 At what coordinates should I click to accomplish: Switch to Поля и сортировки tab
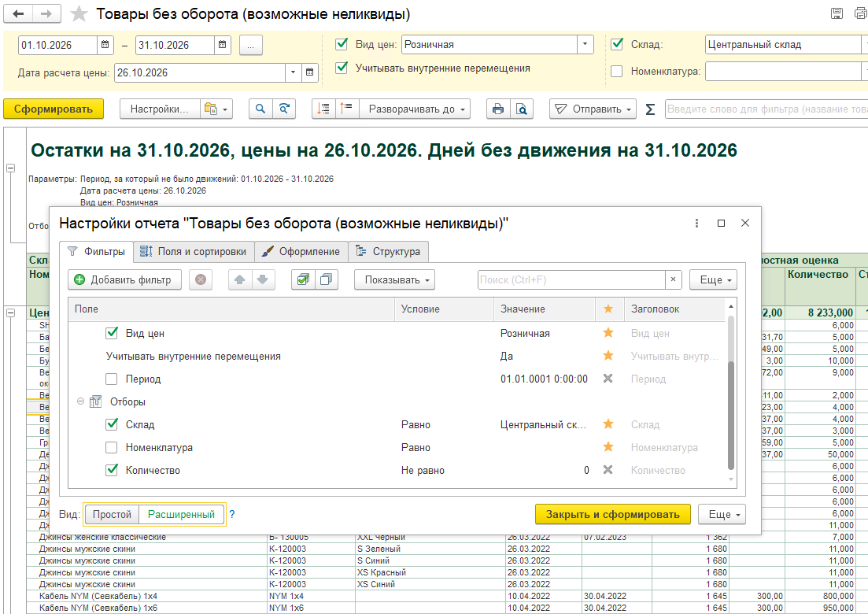coord(194,251)
